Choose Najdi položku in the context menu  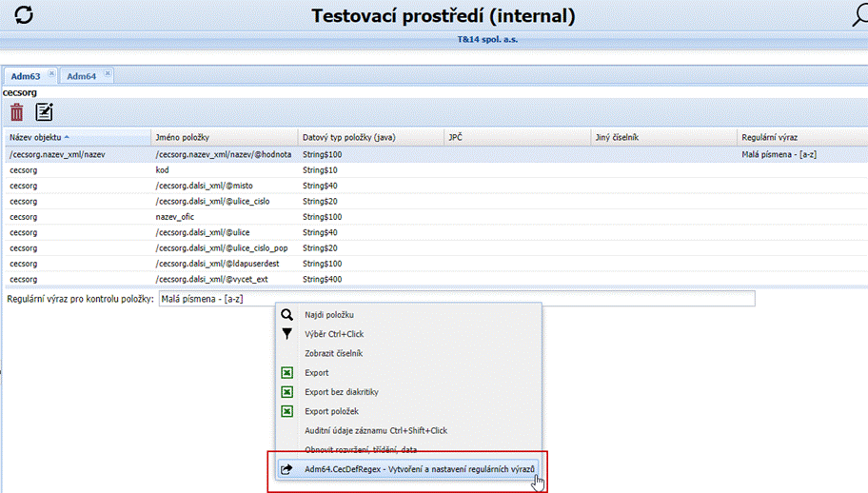click(329, 314)
